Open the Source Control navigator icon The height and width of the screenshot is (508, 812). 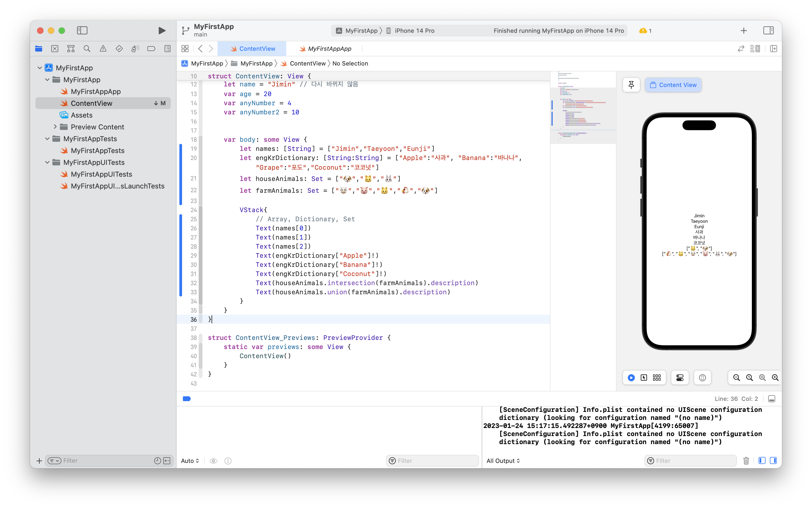[x=55, y=49]
